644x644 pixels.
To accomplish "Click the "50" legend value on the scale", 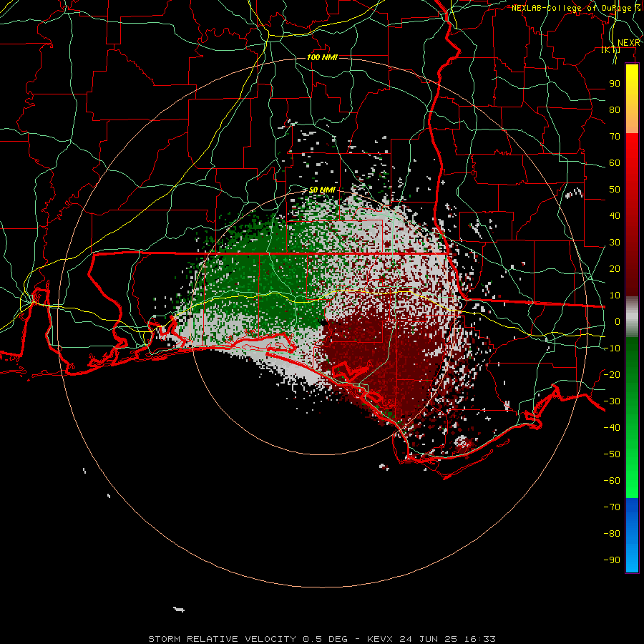I will pos(615,190).
